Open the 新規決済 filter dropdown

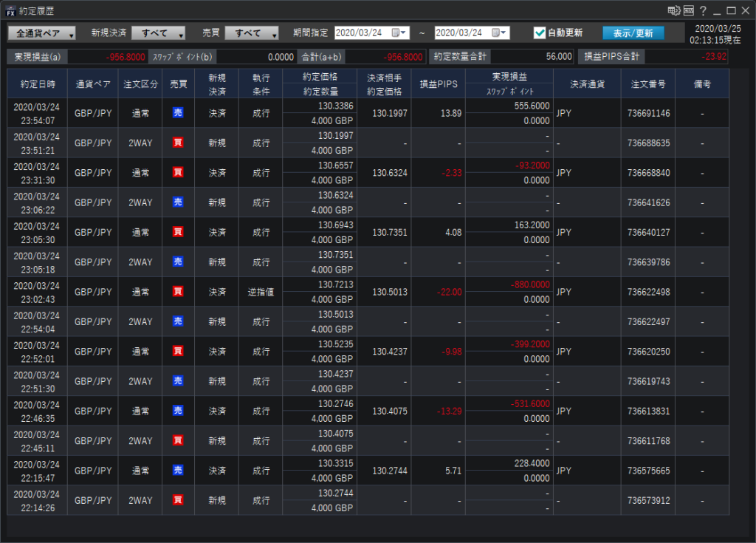tap(160, 33)
